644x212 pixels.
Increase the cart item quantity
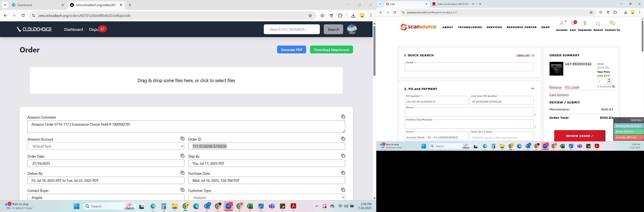[x=609, y=80]
